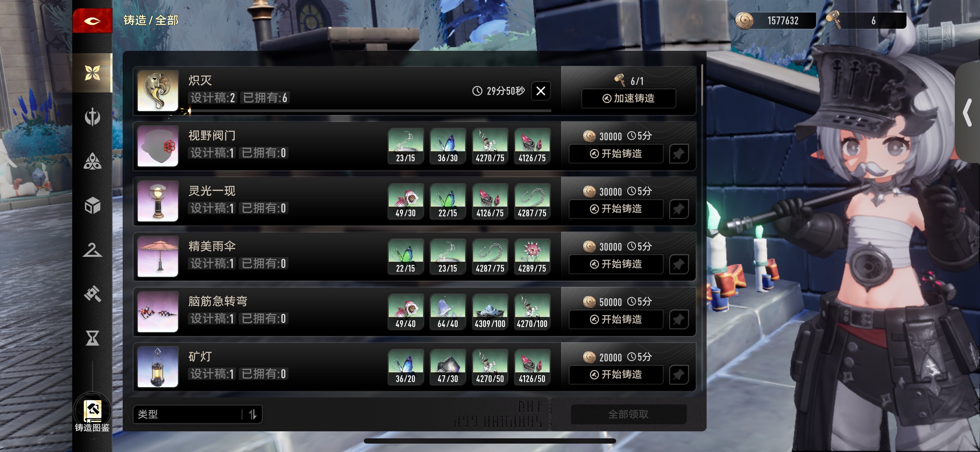980x452 pixels.
Task: Select the flower-shaped all category icon
Action: tap(93, 73)
